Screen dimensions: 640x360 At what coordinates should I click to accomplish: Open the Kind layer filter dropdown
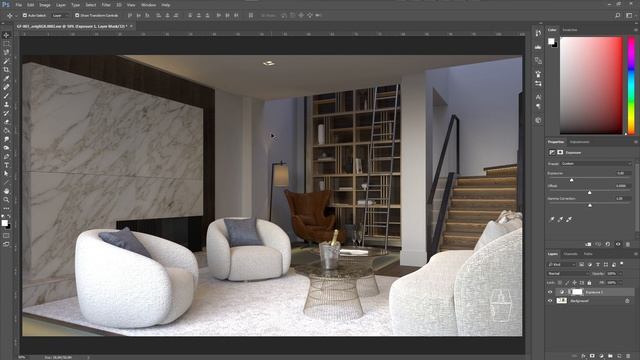coord(562,264)
